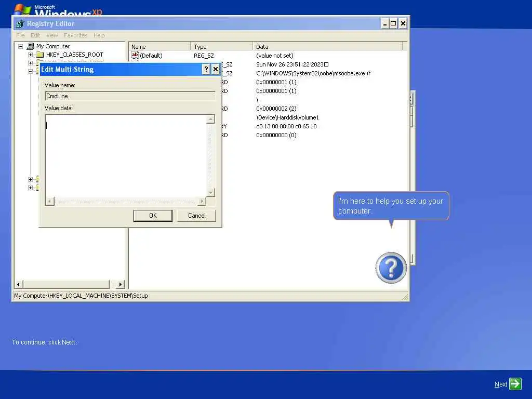The width and height of the screenshot is (532, 399).
Task: Click the 'Sun Nov 26 23:51:22 2023' data value
Action: 292,64
